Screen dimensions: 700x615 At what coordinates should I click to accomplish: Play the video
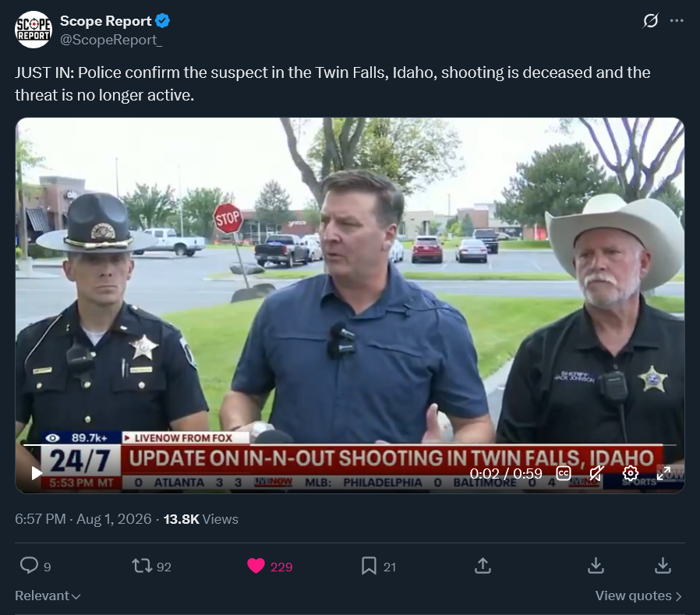tap(36, 473)
